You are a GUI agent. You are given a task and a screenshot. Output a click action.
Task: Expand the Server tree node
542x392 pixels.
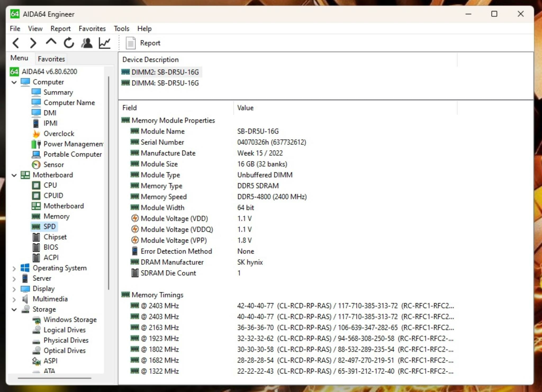[x=14, y=279]
